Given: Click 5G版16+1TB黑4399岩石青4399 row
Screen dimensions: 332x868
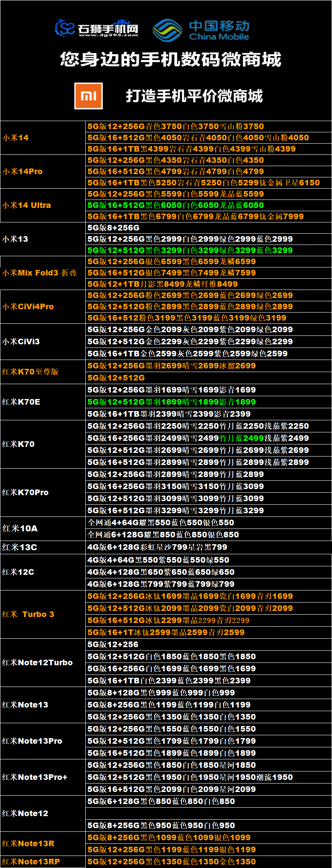Looking at the screenshot, I should coord(208,149).
